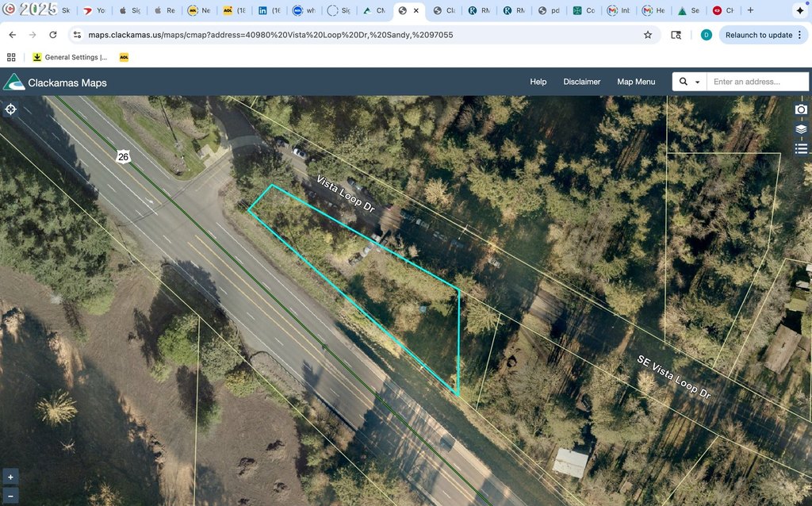Open the Help menu item
Image resolution: width=812 pixels, height=506 pixels.
(x=538, y=82)
